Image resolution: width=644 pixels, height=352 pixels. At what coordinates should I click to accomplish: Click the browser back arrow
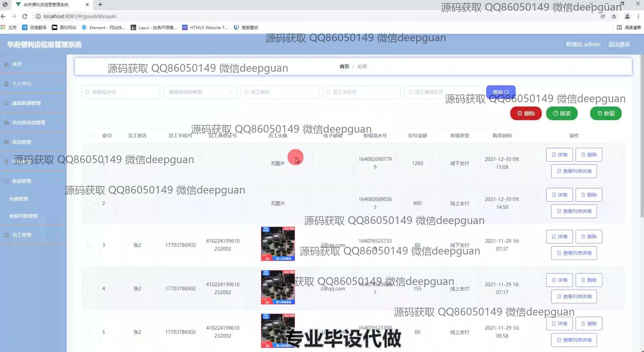[x=3, y=16]
